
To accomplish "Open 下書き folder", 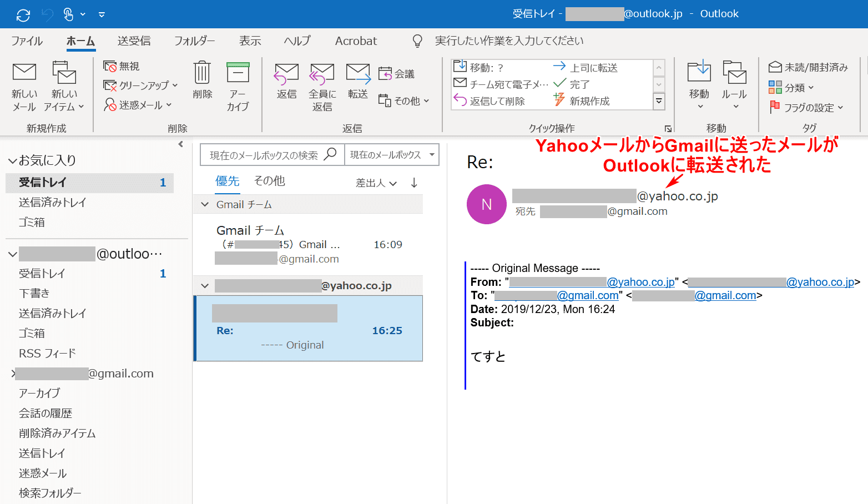I will coord(34,294).
